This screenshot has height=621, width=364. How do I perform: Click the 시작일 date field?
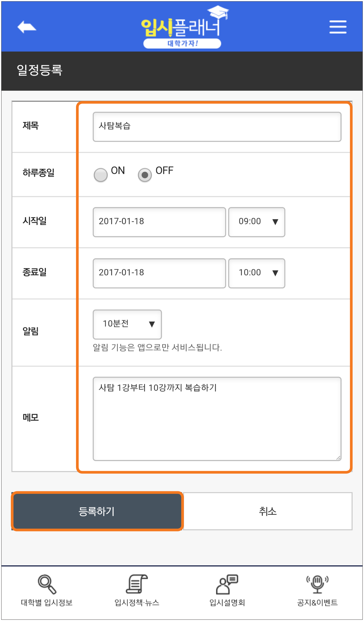159,222
